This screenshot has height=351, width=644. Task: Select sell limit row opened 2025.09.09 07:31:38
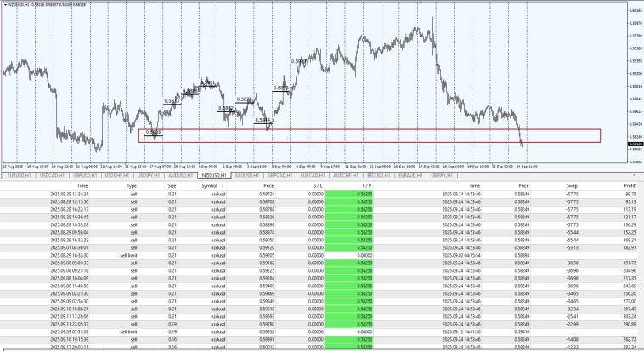point(319,331)
